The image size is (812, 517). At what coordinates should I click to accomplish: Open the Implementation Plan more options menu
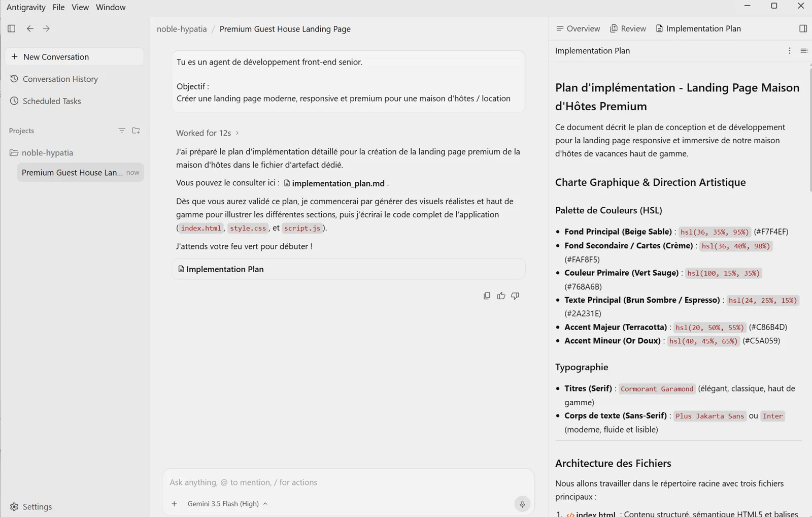point(789,51)
